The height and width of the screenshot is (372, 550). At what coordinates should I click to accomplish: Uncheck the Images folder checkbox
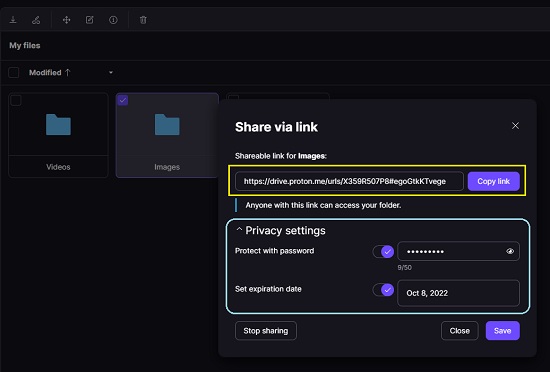[x=123, y=101]
